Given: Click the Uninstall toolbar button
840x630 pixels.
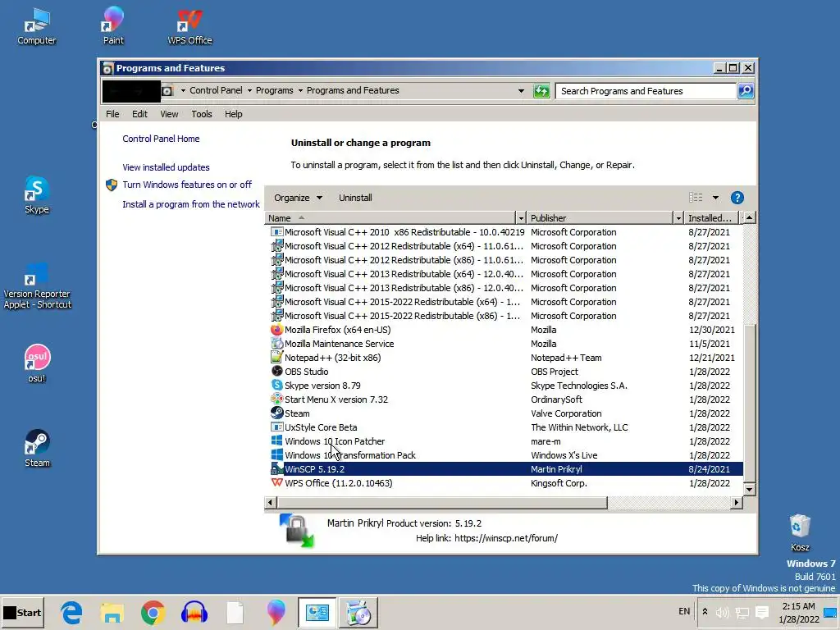Looking at the screenshot, I should (x=355, y=198).
